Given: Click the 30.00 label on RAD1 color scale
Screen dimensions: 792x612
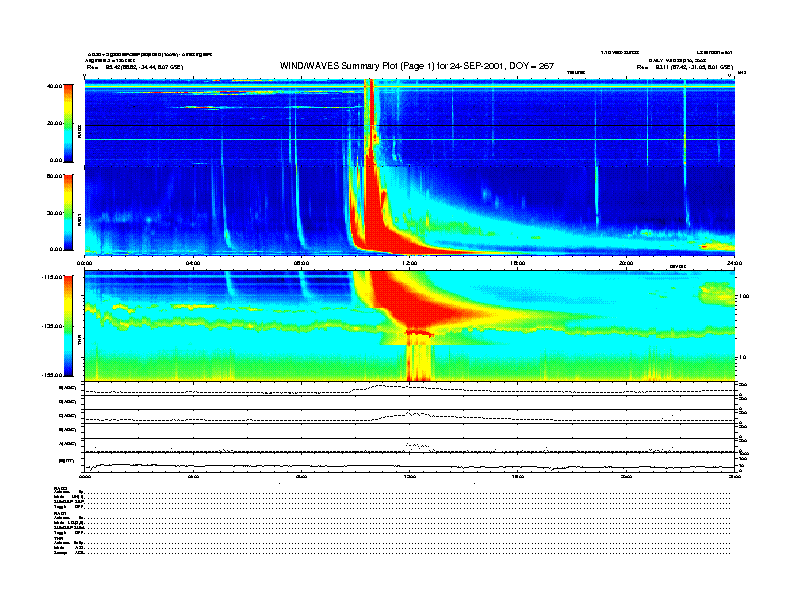Looking at the screenshot, I should point(54,213).
